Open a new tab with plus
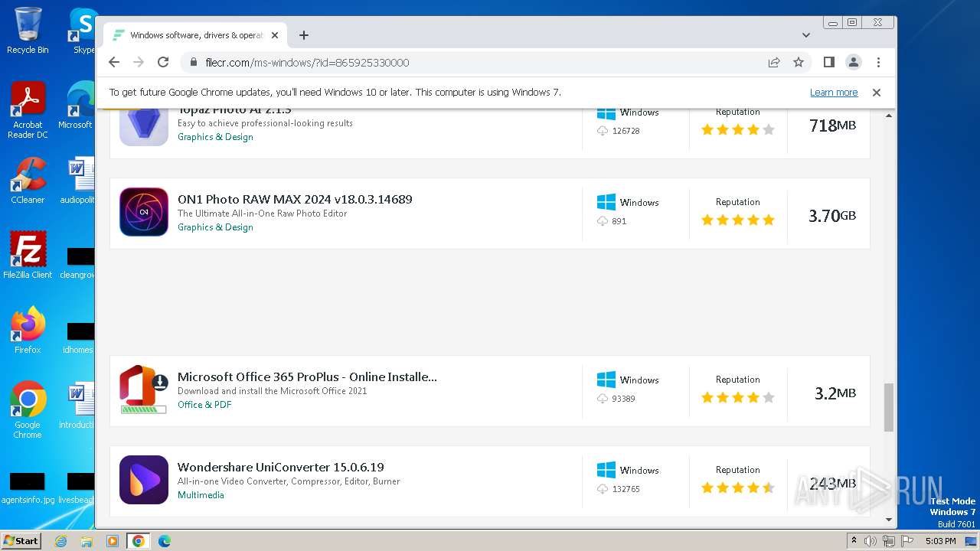 click(x=304, y=35)
